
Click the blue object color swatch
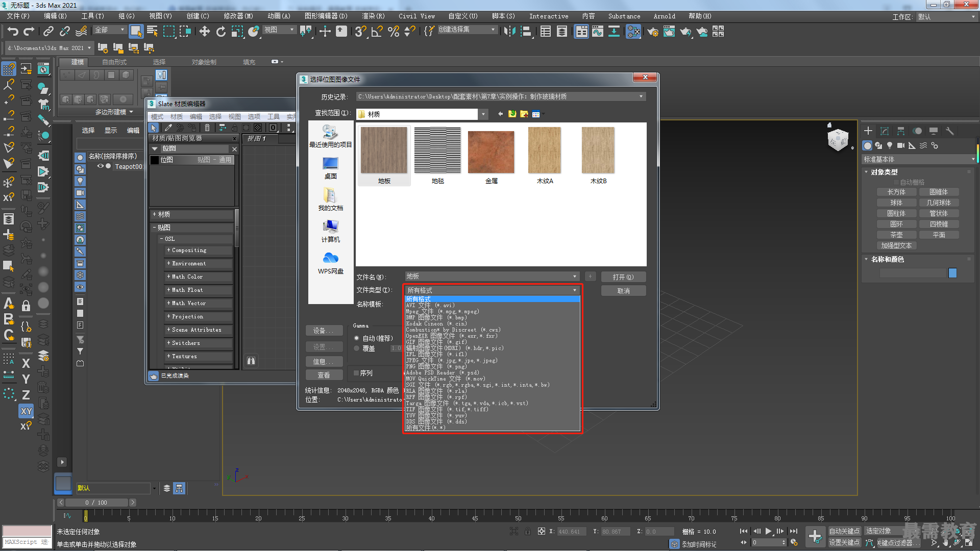952,273
